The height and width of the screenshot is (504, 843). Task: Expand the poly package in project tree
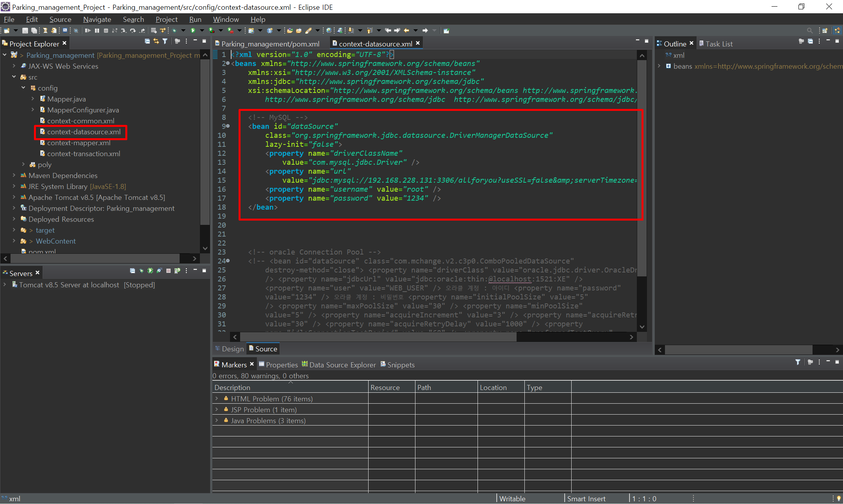[23, 164]
